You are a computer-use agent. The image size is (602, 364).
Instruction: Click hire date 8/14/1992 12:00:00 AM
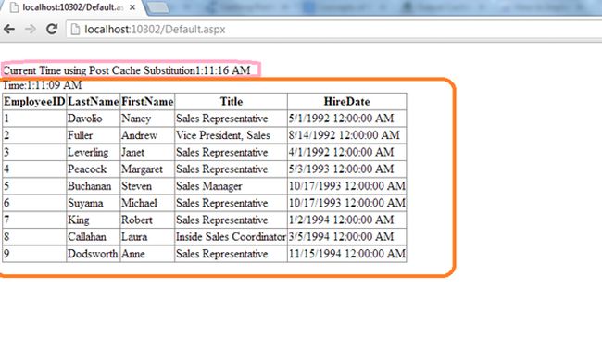pyautogui.click(x=347, y=135)
